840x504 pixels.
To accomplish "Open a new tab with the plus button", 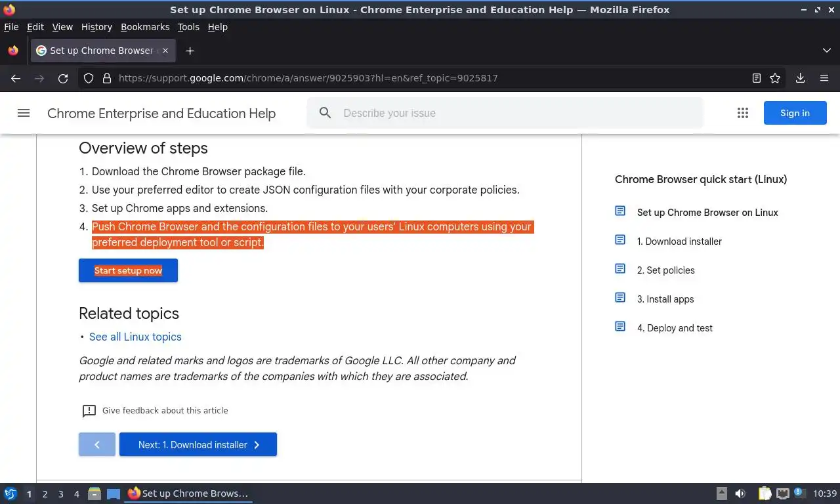I will (x=190, y=51).
